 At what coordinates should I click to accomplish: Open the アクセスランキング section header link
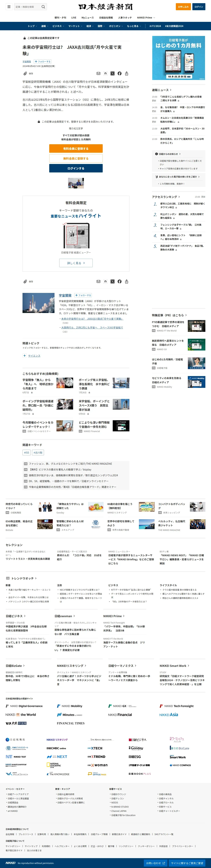point(166,197)
